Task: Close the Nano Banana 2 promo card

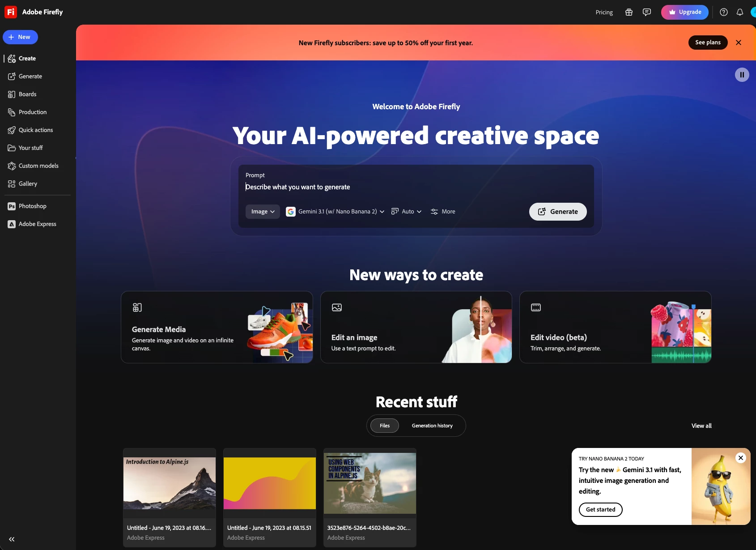Action: [741, 458]
